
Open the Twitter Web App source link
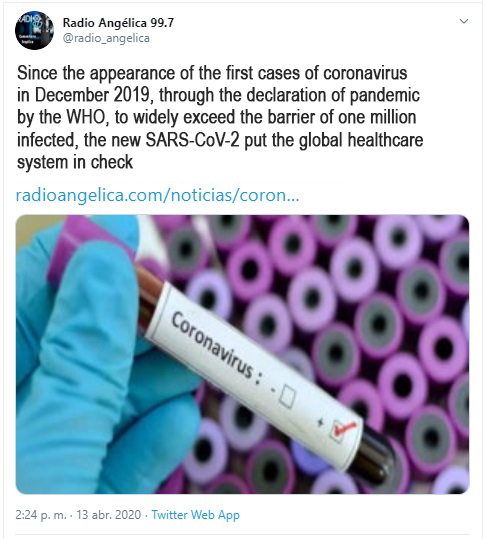(x=196, y=515)
